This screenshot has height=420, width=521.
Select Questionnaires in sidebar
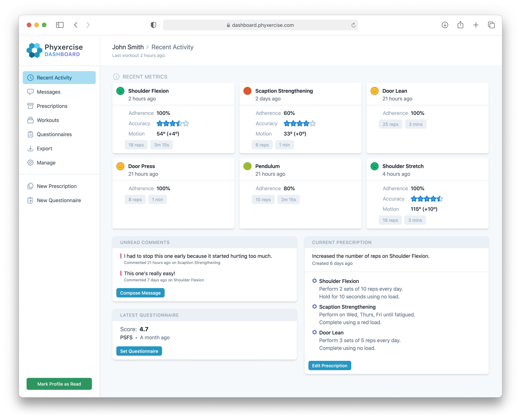[x=54, y=134]
